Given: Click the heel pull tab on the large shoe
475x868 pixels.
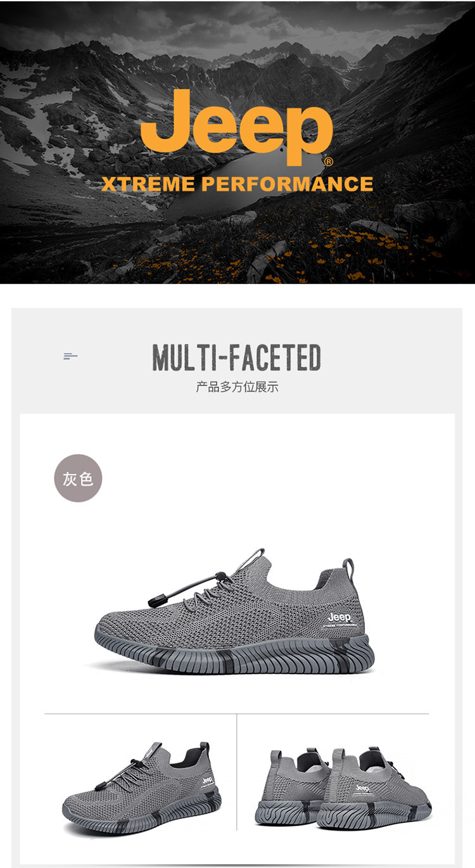Looking at the screenshot, I should [x=348, y=566].
